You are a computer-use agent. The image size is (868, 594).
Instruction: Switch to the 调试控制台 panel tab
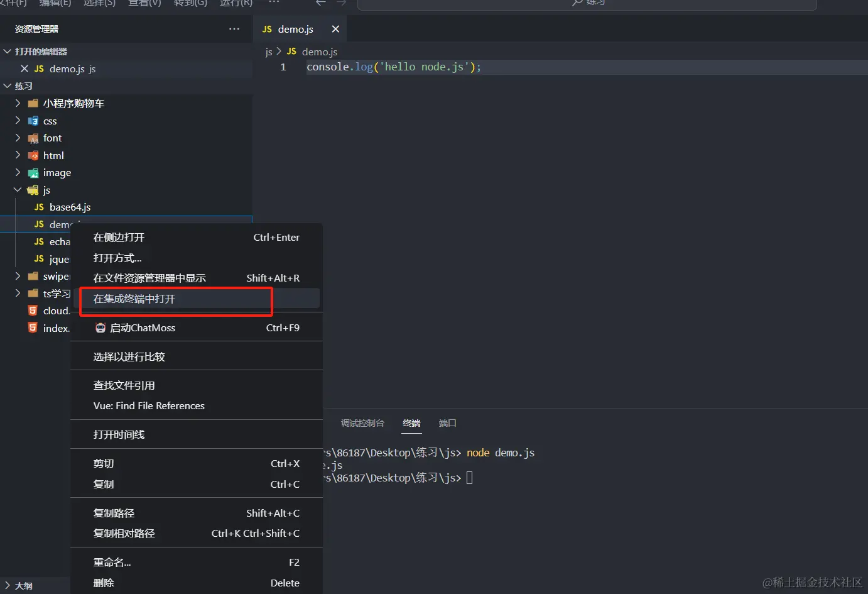pos(362,423)
